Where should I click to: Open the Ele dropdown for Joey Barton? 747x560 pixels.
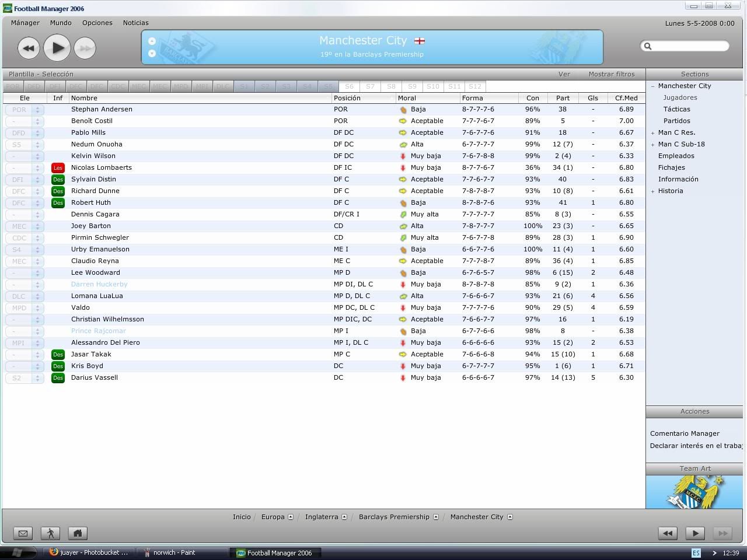(37, 226)
